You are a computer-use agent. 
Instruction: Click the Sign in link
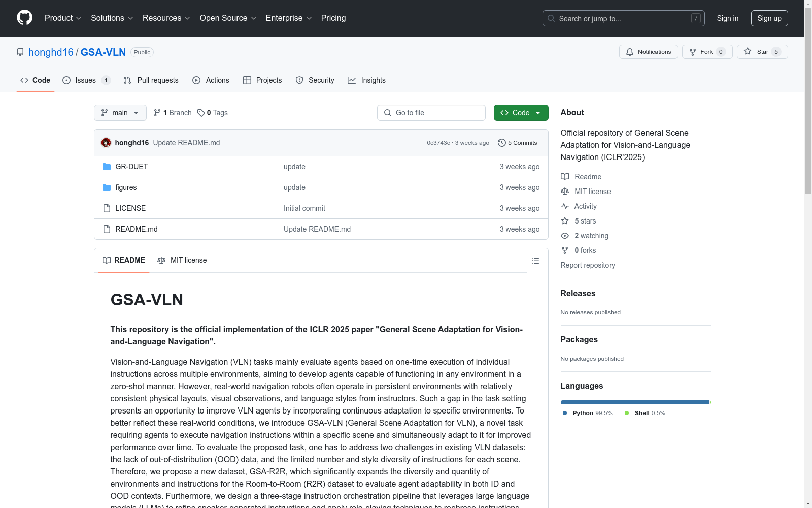728,18
